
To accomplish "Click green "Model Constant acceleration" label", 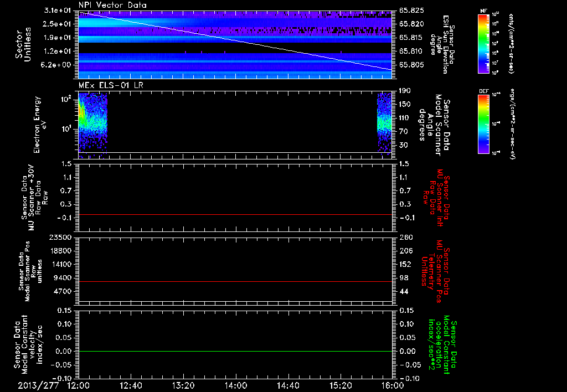I will 442,345.
